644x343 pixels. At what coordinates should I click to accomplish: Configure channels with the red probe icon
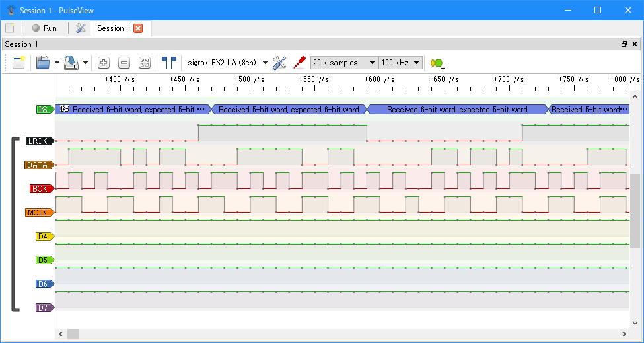point(300,63)
